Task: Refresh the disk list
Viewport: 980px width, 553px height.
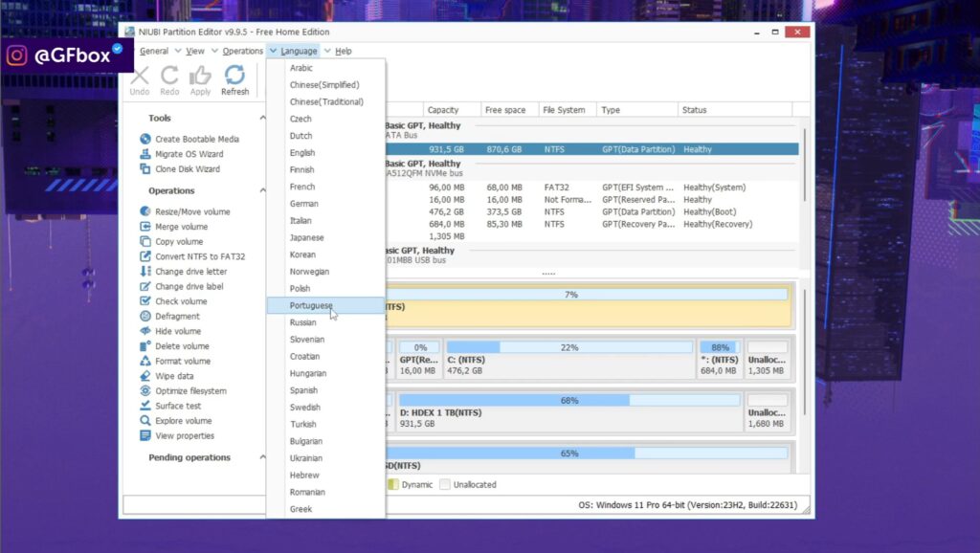Action: coord(235,80)
